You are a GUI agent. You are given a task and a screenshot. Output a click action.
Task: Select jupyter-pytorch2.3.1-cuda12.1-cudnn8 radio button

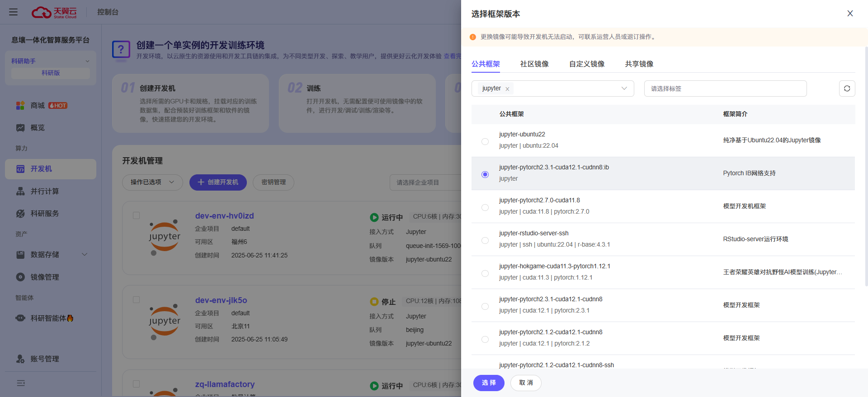click(485, 306)
